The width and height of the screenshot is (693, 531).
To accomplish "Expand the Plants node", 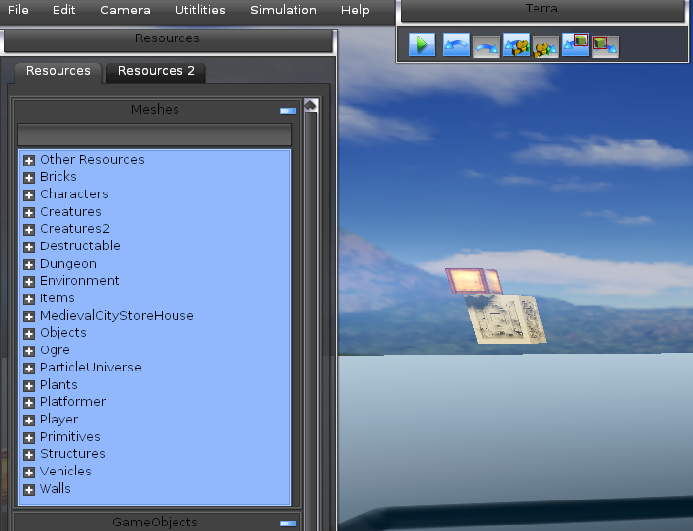I will click(29, 386).
